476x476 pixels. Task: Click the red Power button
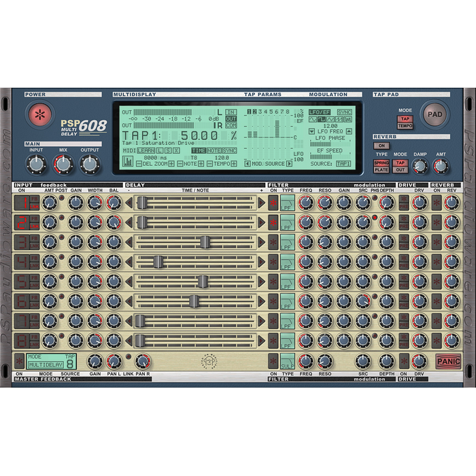40,114
